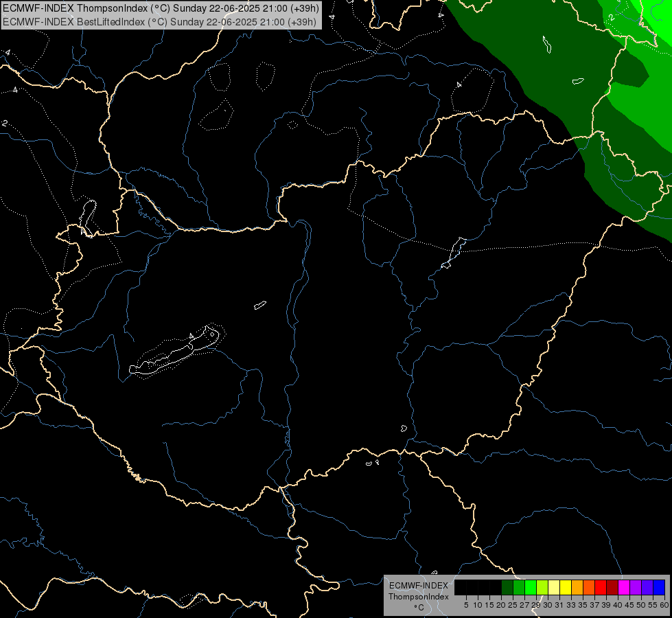Viewport: 672px width, 618px height.
Task: Click the red 37-39 legend swatch
Action: pos(601,587)
